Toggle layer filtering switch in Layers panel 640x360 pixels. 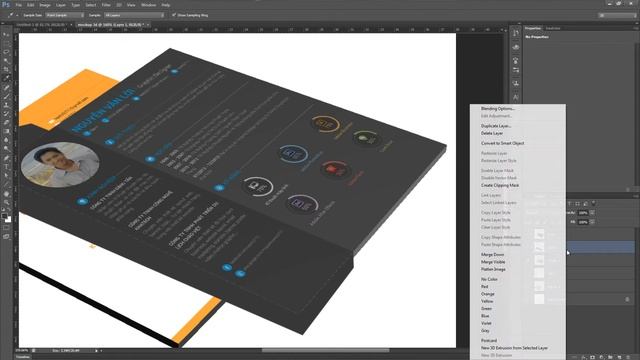click(x=594, y=203)
